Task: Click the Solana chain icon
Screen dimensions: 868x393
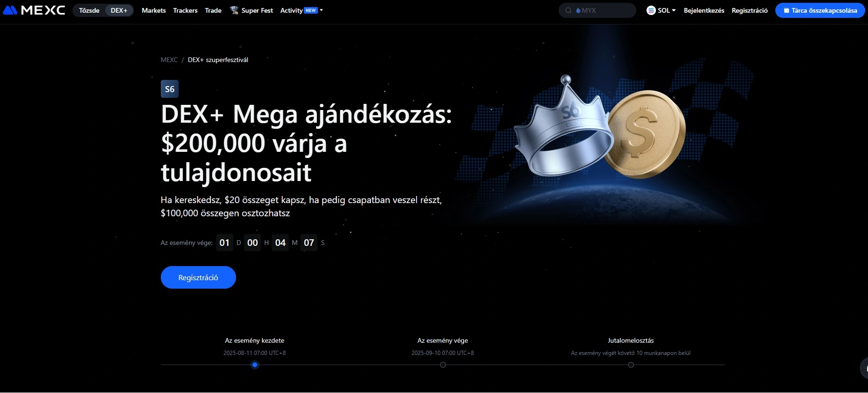Action: click(651, 10)
